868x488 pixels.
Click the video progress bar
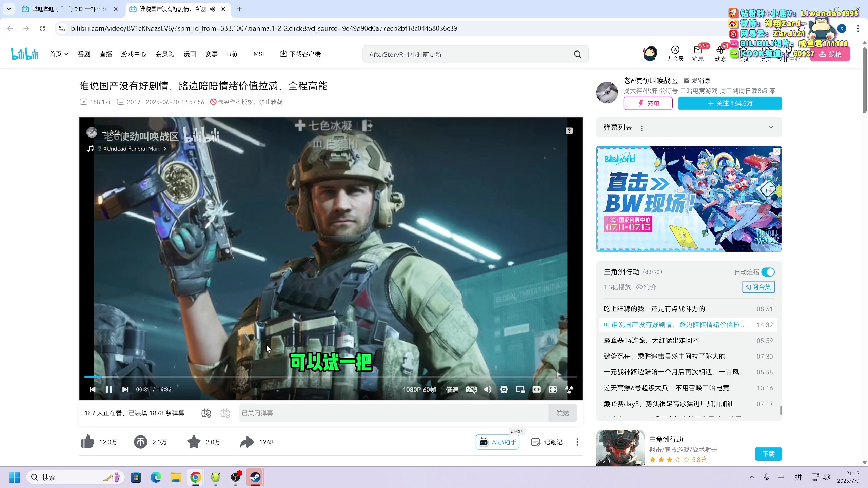[331, 377]
